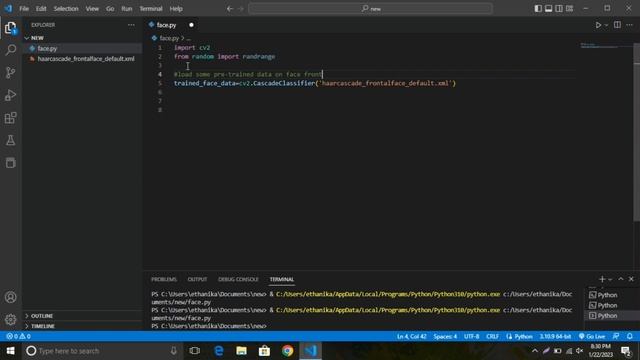Click UTF-8 encoding status item
Screen dimensions: 640x360
471,337
